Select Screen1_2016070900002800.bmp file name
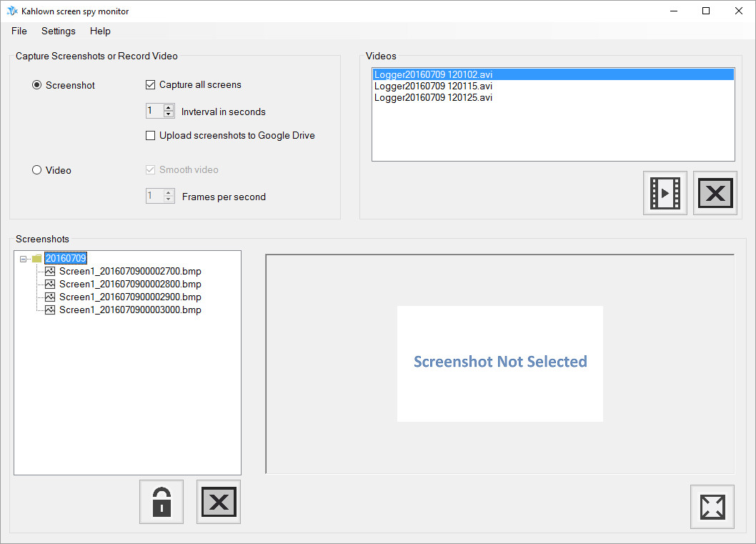The height and width of the screenshot is (544, 756). (x=130, y=284)
